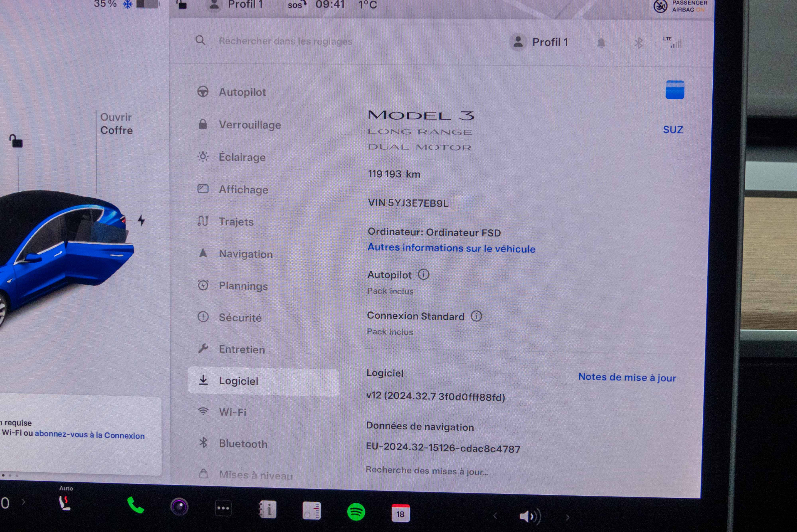797x532 pixels.
Task: Tap the 09:41 clock in status bar
Action: point(330,4)
